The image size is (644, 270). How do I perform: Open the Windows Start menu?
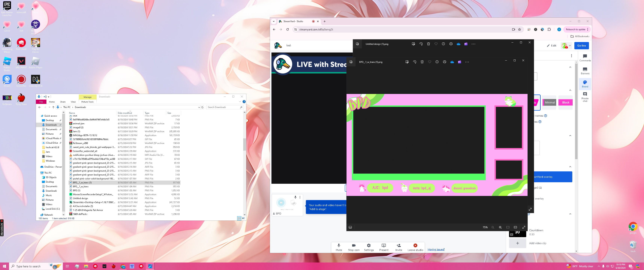coord(4,266)
